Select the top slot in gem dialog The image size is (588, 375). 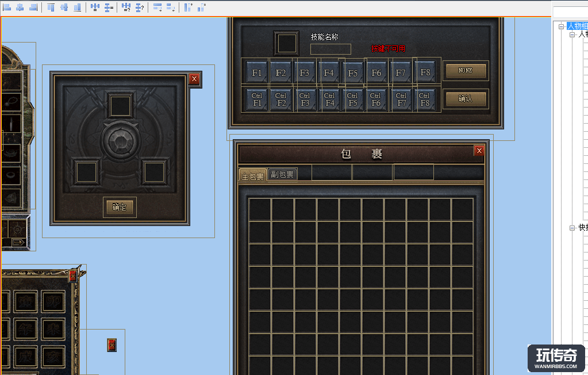coord(120,105)
